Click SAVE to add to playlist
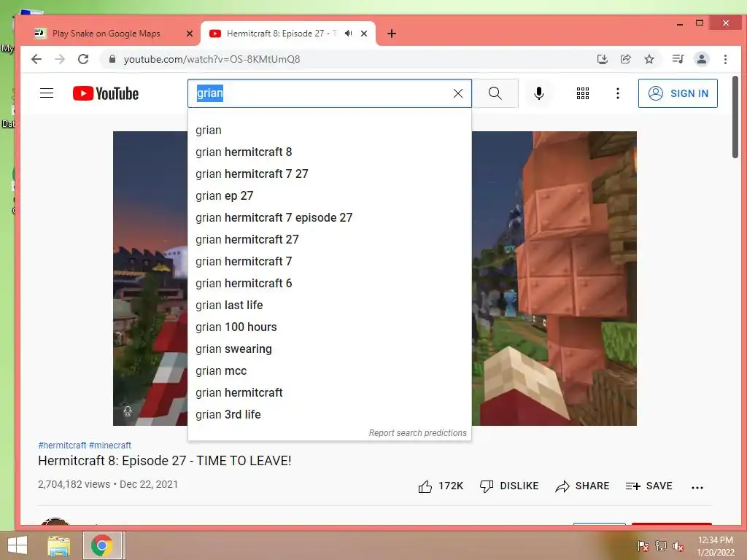This screenshot has width=747, height=560. (x=649, y=486)
